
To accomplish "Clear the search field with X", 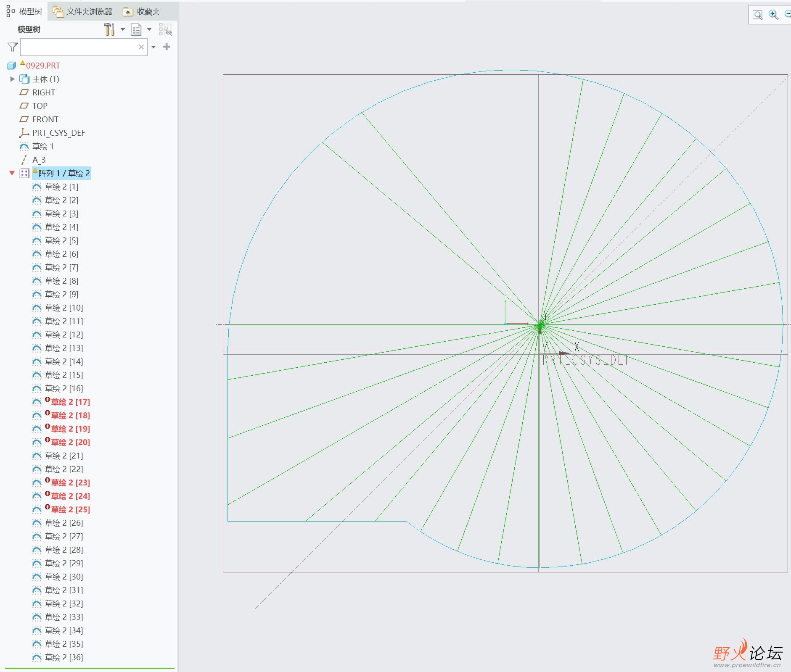I will coord(141,47).
